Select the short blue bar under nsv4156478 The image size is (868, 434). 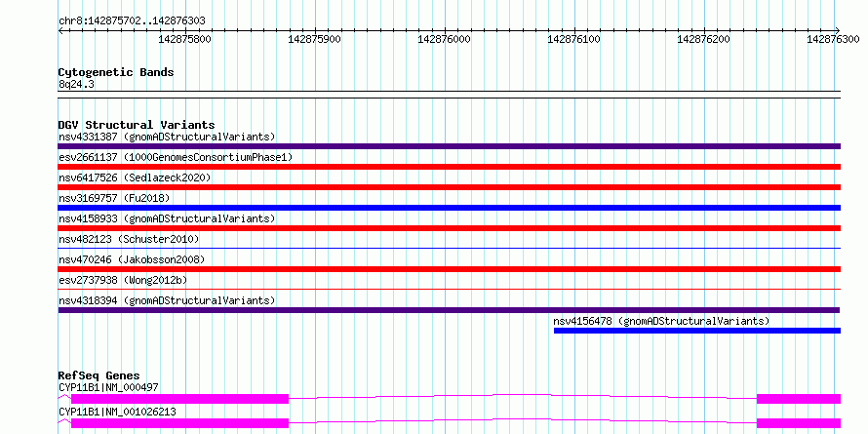pos(697,331)
